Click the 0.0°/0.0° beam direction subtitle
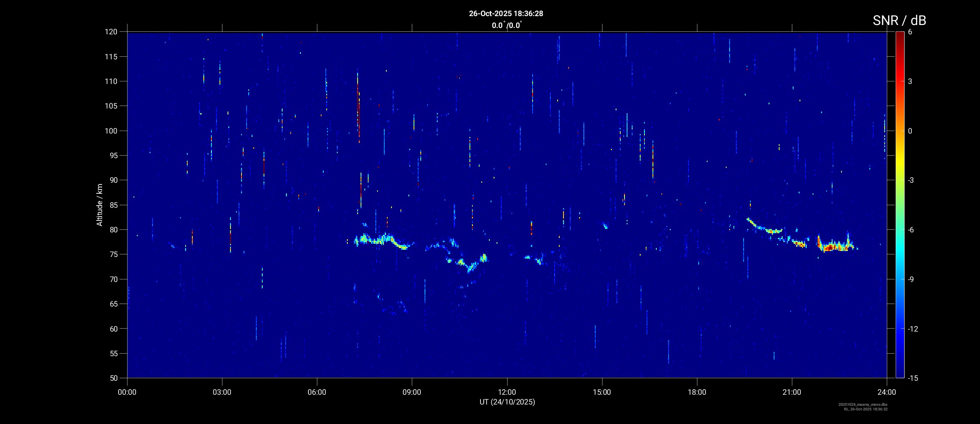Screen dimensions: 980x424 (x=506, y=25)
